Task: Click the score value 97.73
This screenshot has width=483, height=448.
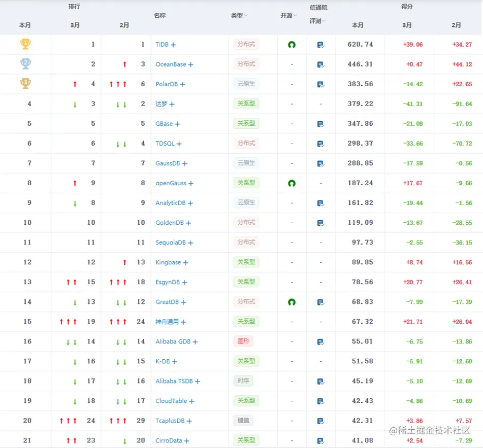Action: [x=363, y=242]
